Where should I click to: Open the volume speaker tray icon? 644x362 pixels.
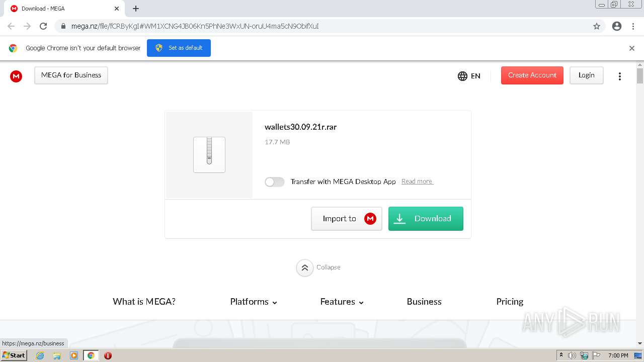tap(572, 355)
